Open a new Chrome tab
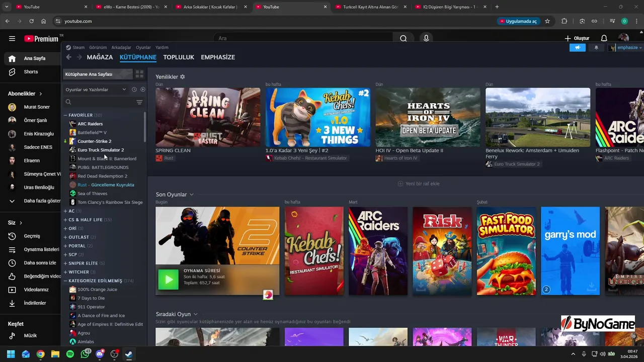Screen dimensions: 644x362 [497, 7]
